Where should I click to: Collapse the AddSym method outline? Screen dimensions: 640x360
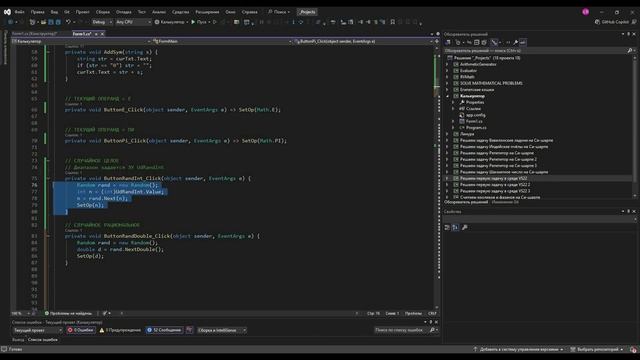pyautogui.click(x=48, y=52)
